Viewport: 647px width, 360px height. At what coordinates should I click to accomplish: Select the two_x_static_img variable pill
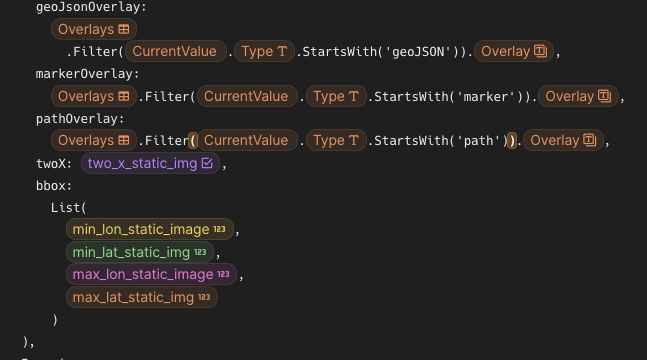tap(150, 163)
